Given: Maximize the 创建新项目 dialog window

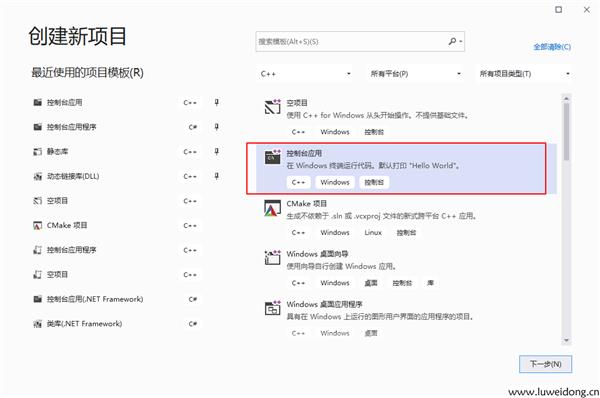Looking at the screenshot, I should 559,10.
